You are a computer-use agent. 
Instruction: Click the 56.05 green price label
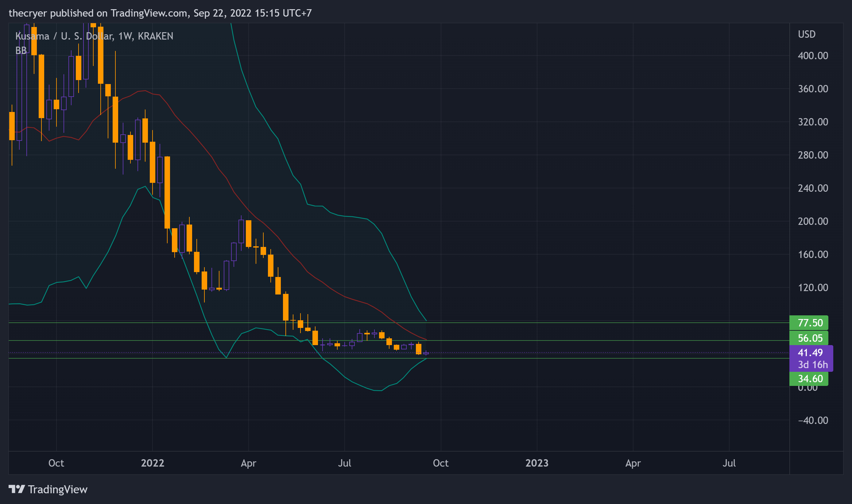click(x=808, y=338)
